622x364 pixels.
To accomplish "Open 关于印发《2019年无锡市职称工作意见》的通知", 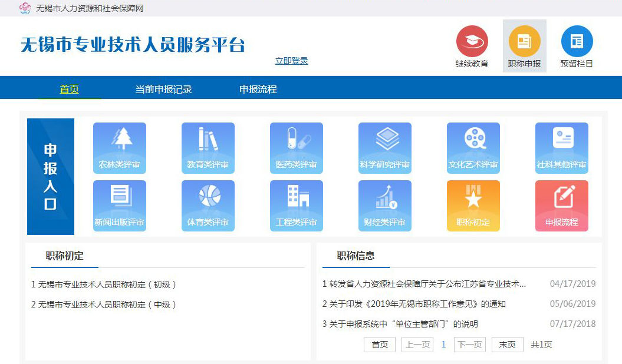I will [414, 304].
